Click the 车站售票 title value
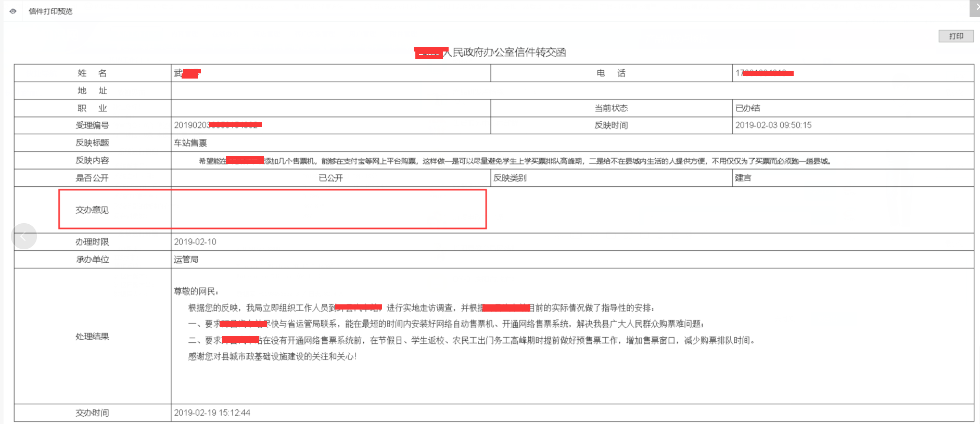 pyautogui.click(x=190, y=143)
